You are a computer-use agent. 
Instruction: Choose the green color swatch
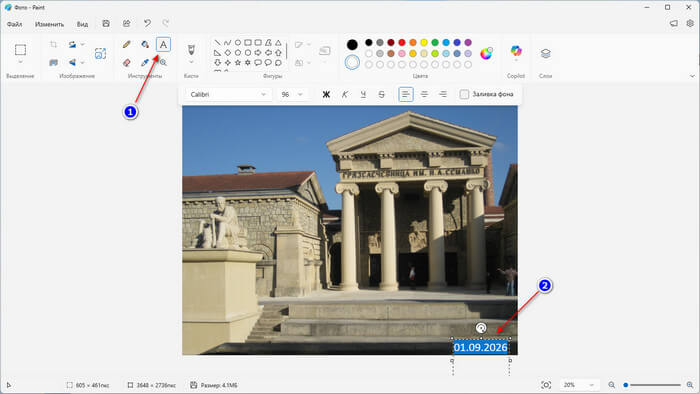pos(435,42)
